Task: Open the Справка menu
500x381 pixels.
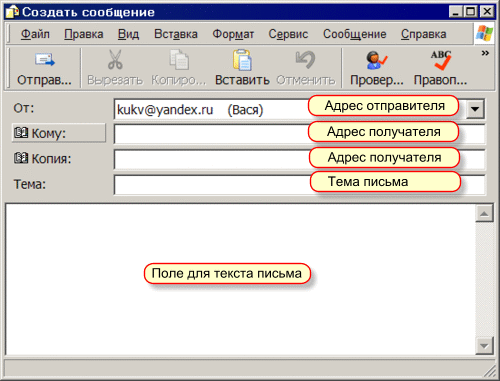Action: [x=424, y=34]
